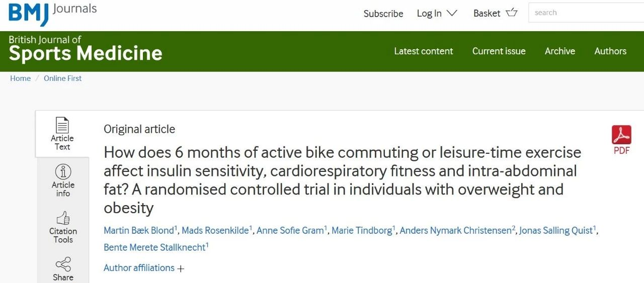
Task: Open the Latest content menu
Action: [x=423, y=51]
